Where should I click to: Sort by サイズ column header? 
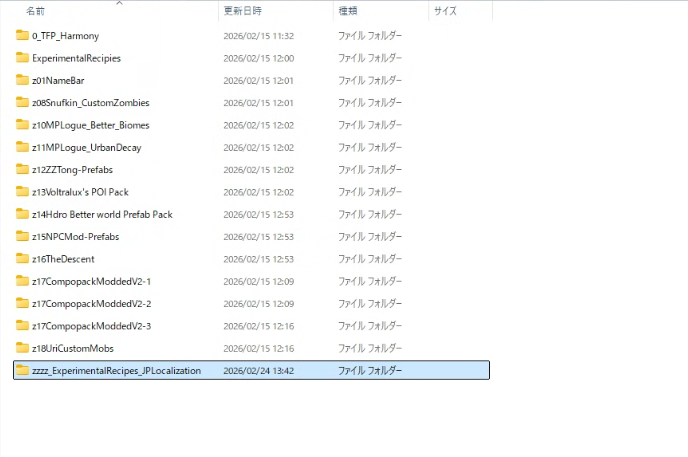coord(446,11)
